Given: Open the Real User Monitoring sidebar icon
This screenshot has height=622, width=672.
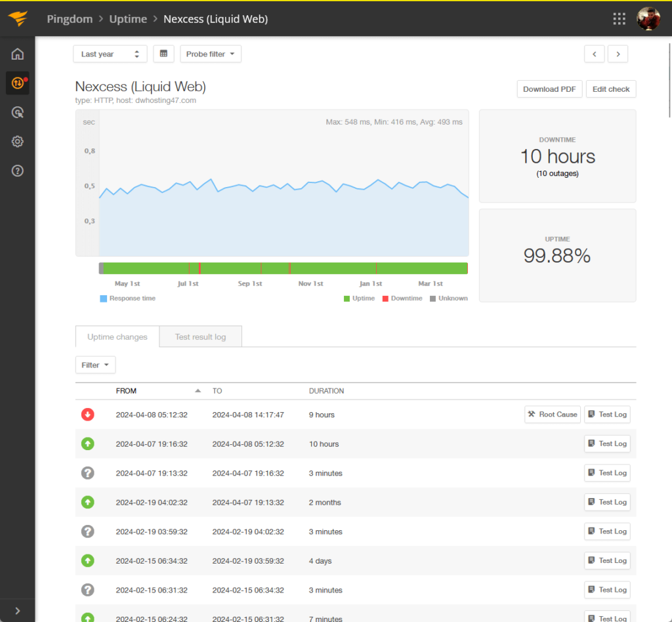Looking at the screenshot, I should tap(18, 112).
